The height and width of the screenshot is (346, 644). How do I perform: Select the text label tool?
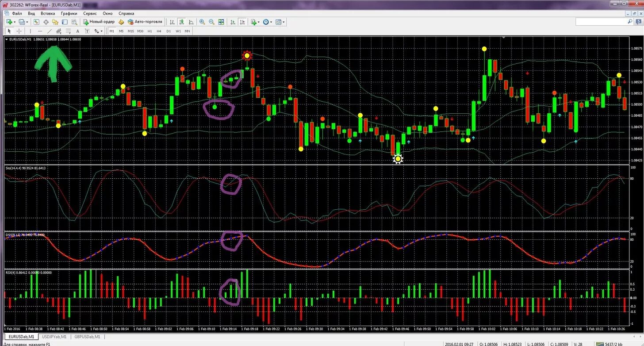[x=87, y=31]
